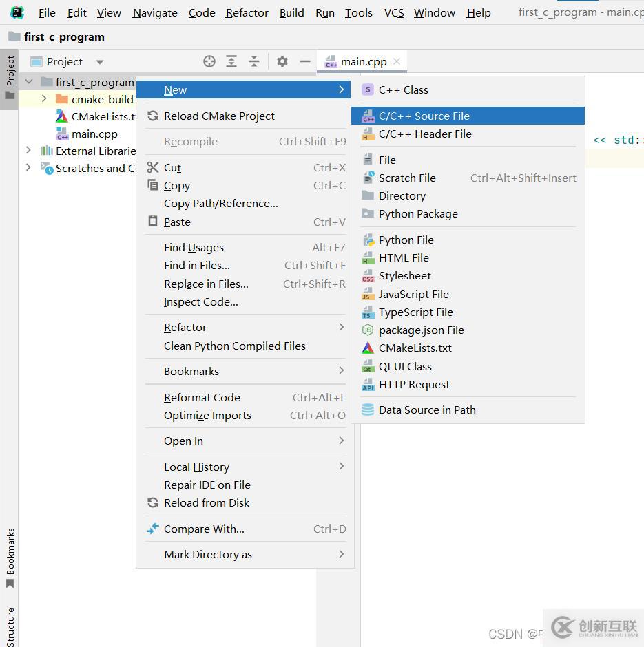The width and height of the screenshot is (644, 647).
Task: Close the main.cpp editor tab
Action: tap(397, 61)
